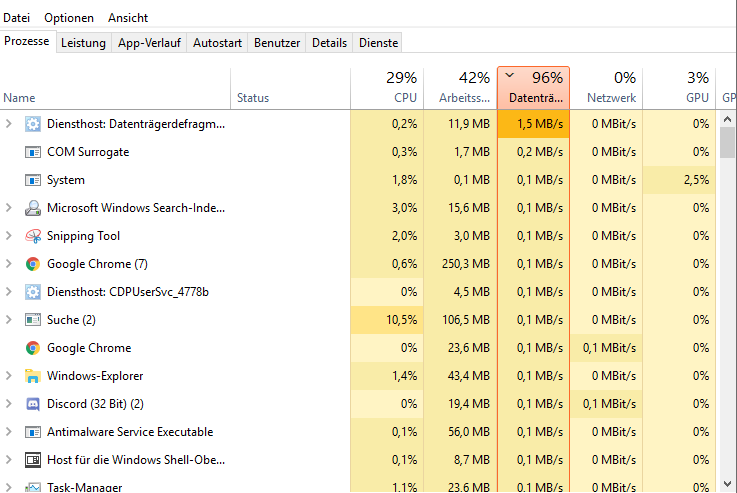Expand the Diensthost CDPUserSvc_4778b group
737x493 pixels.
click(x=8, y=292)
